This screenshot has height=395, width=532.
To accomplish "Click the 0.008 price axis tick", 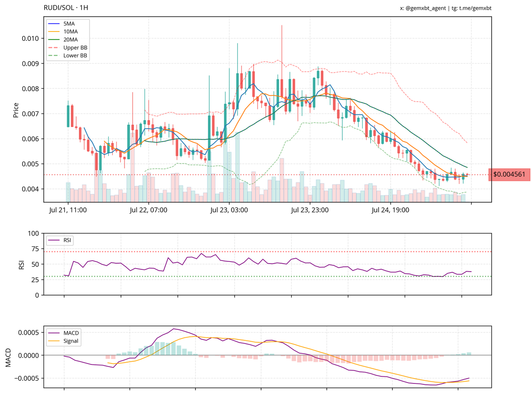I will 30,89.
